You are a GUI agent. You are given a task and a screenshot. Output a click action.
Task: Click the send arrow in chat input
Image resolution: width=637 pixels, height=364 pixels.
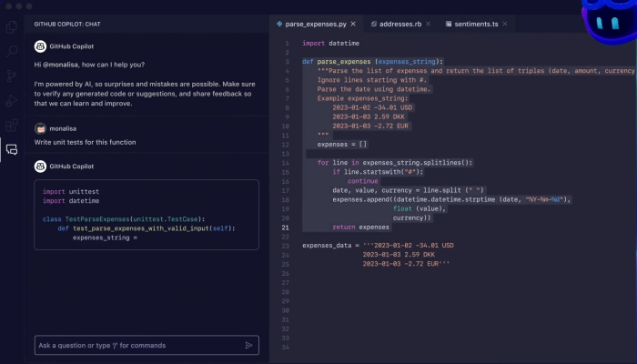(x=248, y=346)
